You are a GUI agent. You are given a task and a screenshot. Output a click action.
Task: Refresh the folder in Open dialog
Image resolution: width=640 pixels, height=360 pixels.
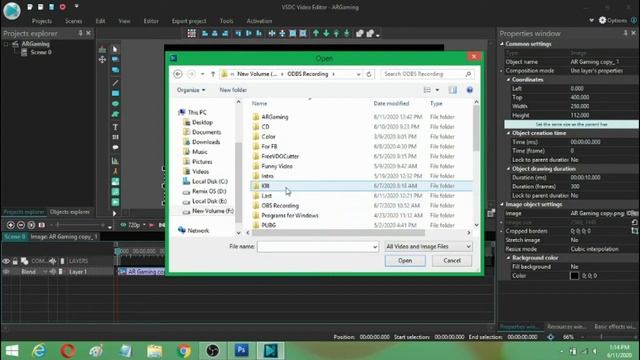[x=369, y=74]
